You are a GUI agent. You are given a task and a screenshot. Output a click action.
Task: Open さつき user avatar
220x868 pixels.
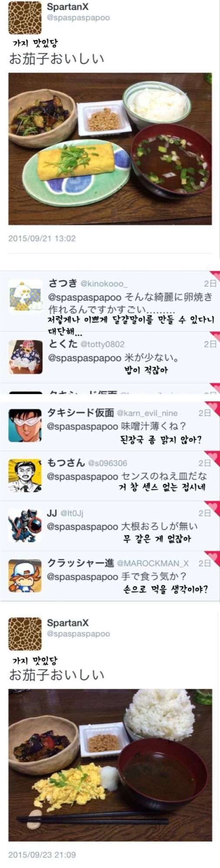25,296
